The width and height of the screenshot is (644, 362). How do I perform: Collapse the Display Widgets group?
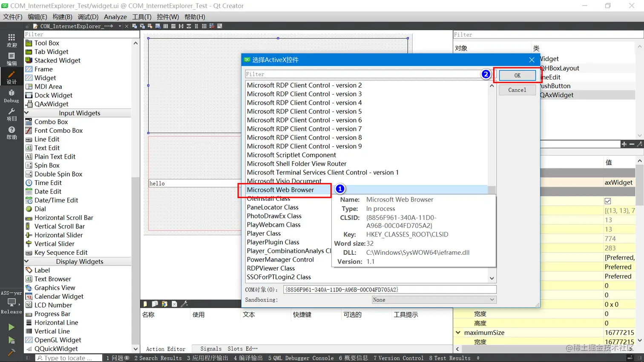[x=26, y=261]
